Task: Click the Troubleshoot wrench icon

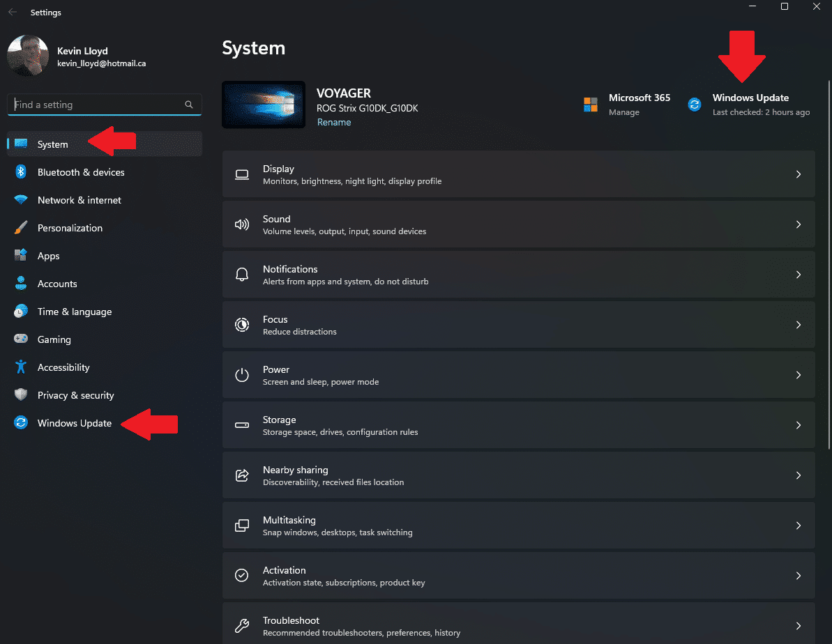Action: click(242, 626)
